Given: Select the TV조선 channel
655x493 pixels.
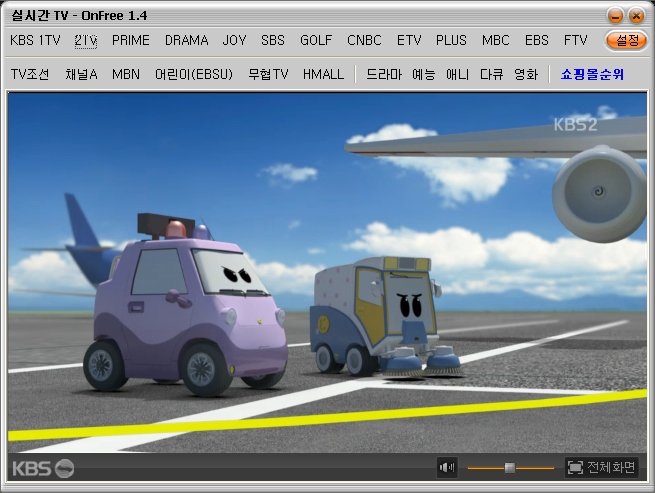Looking at the screenshot, I should [x=30, y=74].
